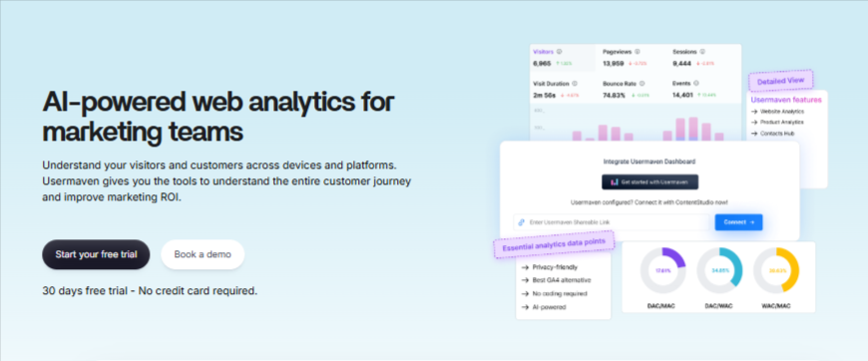The height and width of the screenshot is (361, 868).
Task: Click the info icon next to Bounce Rate
Action: pos(642,84)
